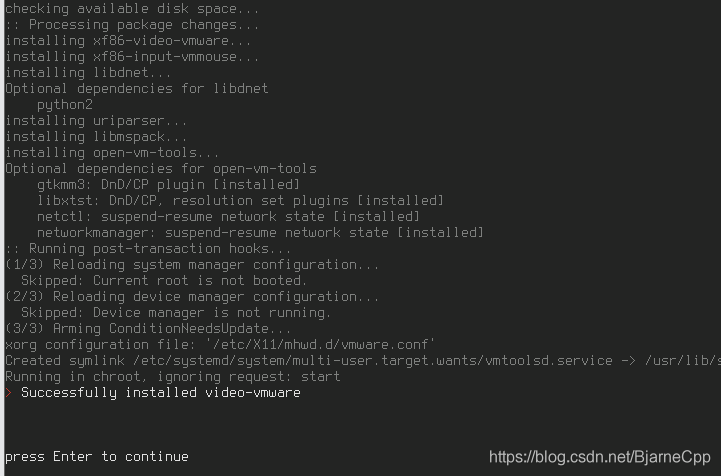721x476 pixels.
Task: Click the python2 optional dependency entry
Action: point(65,105)
